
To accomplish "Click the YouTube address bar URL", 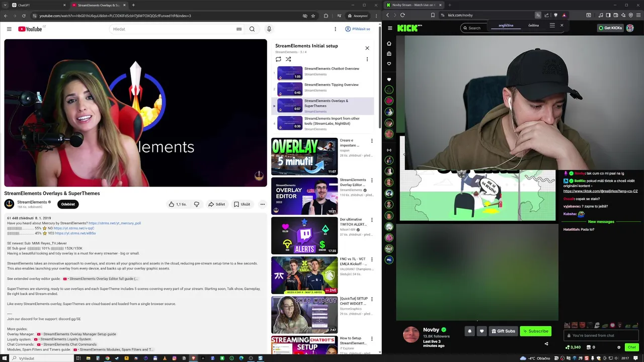I will (x=115, y=16).
